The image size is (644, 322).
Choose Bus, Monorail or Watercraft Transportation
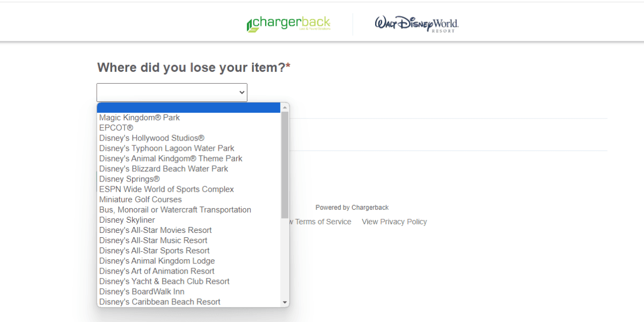(189, 210)
